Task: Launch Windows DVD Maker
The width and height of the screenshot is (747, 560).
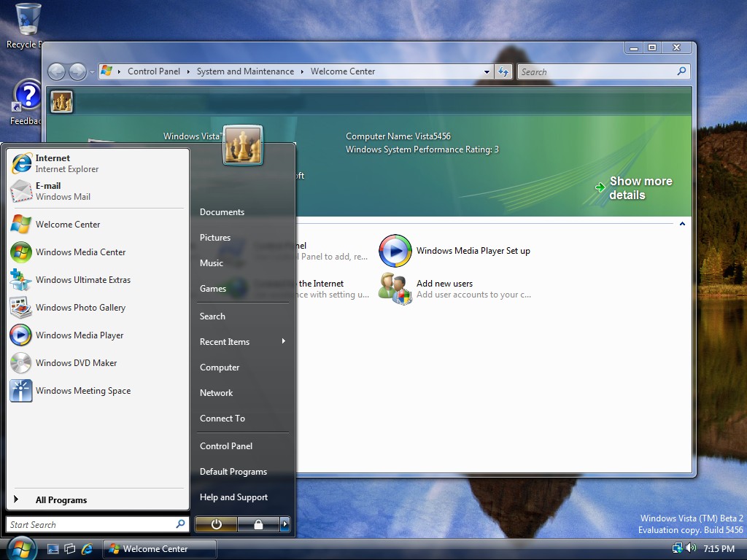Action: pyautogui.click(x=98, y=362)
